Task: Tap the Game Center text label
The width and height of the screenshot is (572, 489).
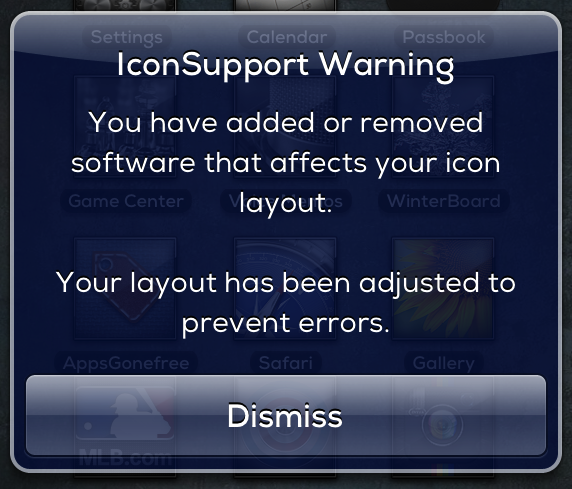Action: [x=126, y=201]
